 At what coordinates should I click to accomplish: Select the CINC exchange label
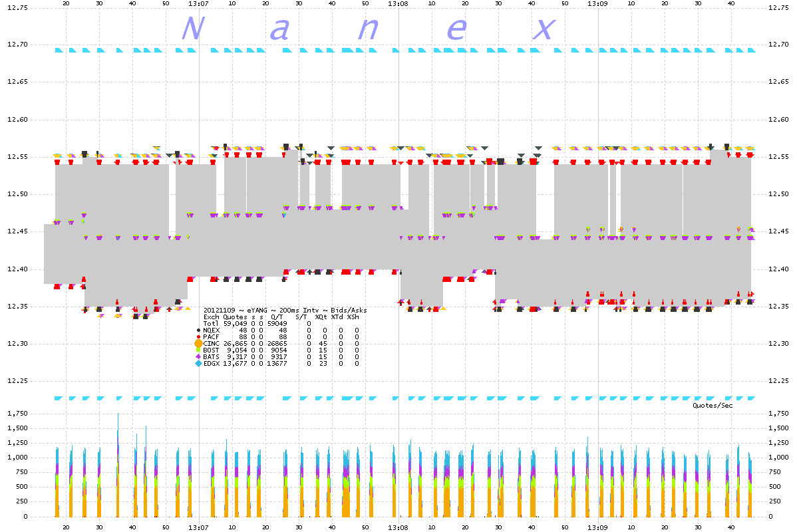211,344
